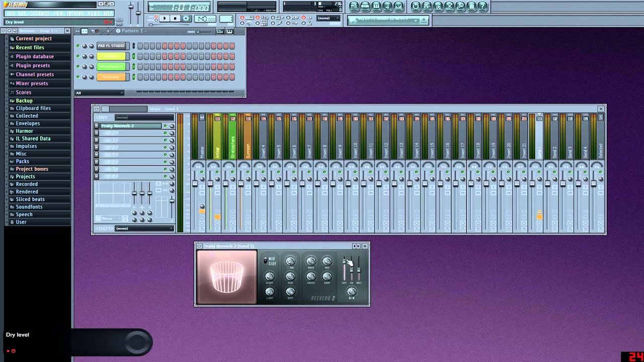Stop playback with the Stop button
The height and width of the screenshot is (362, 644).
175,19
